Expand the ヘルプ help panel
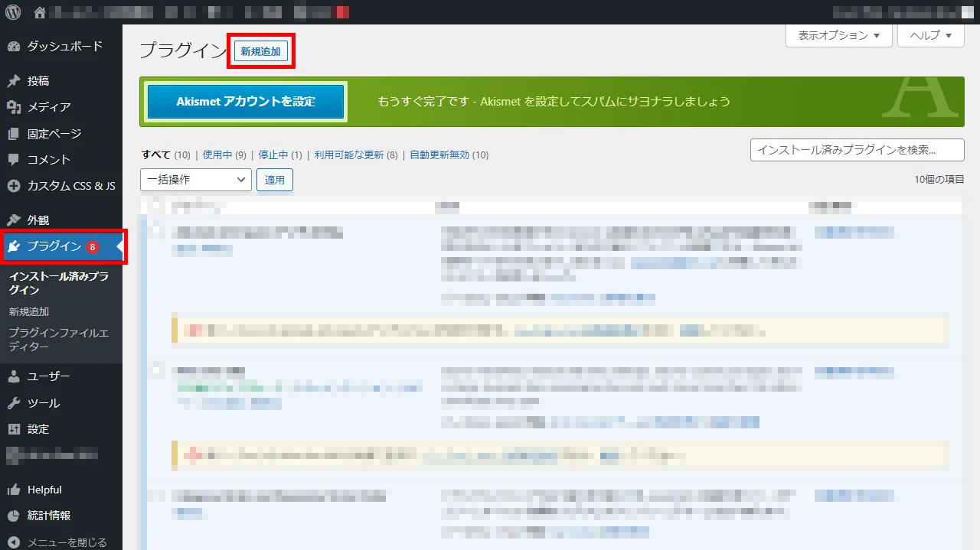The width and height of the screenshot is (980, 550). (930, 35)
